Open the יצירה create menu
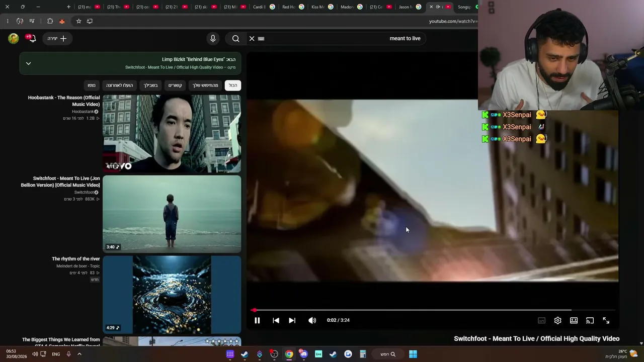This screenshot has width=644, height=362. point(56,38)
